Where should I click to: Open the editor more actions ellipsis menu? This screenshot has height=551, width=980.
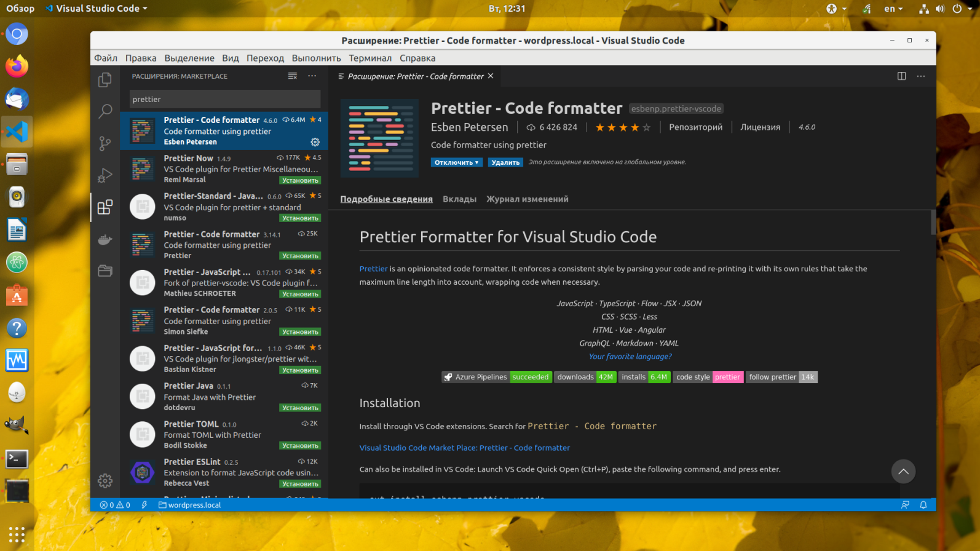(920, 76)
